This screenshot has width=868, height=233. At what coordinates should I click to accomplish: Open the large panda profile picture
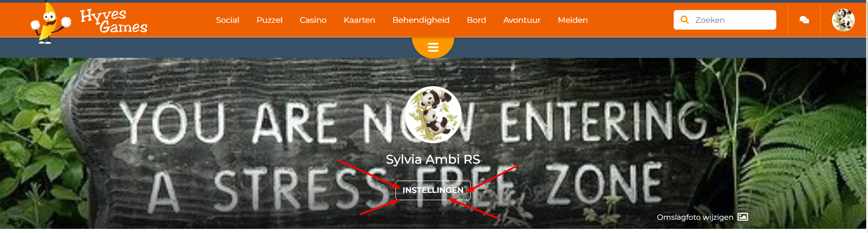(x=433, y=115)
